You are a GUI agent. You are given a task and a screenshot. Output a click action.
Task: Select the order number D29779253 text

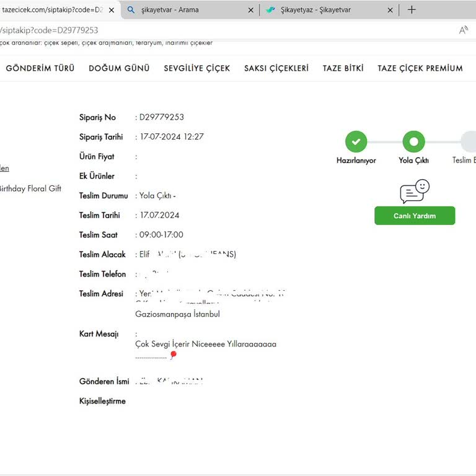[x=162, y=117]
